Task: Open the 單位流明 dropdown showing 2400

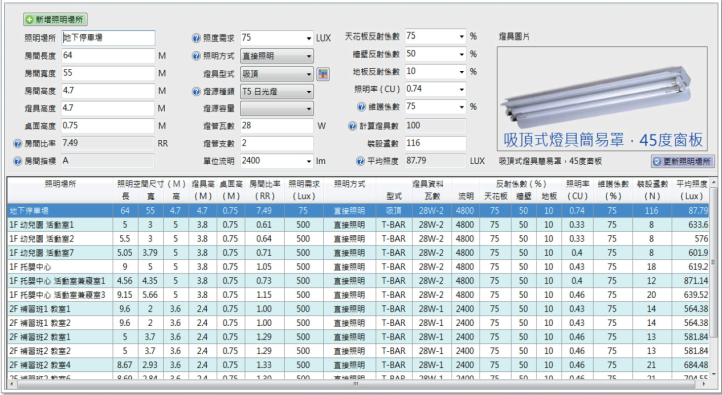Action: click(277, 161)
